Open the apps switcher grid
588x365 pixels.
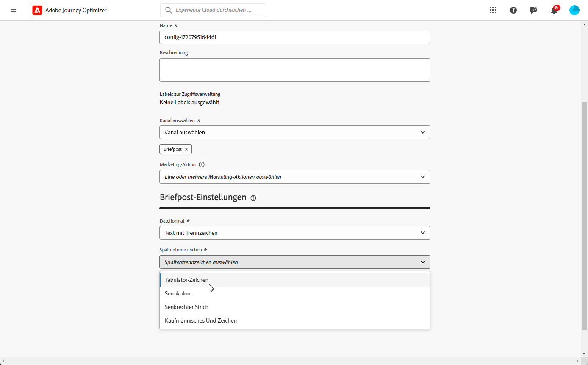(x=493, y=10)
